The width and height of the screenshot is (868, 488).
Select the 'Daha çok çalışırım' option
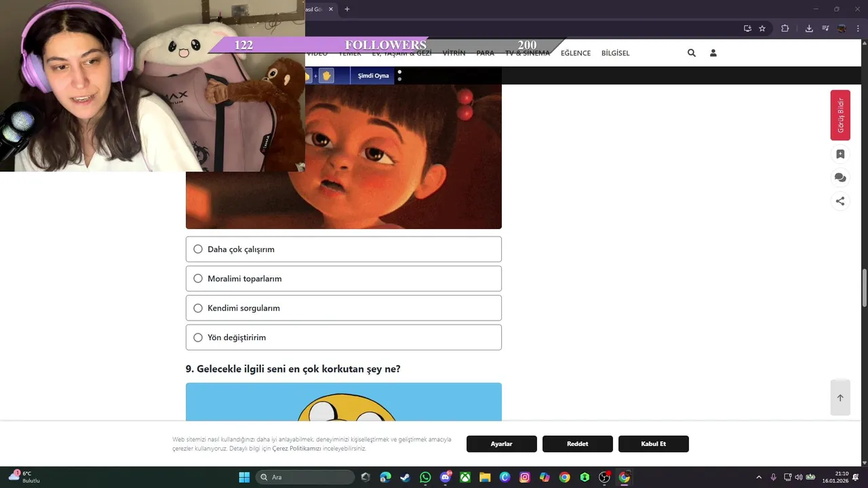tap(344, 249)
